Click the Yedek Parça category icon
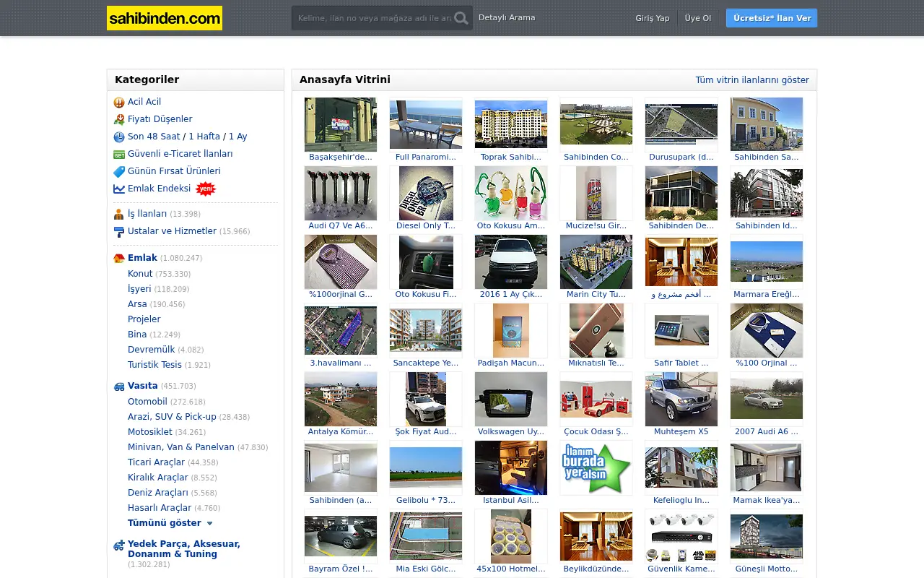The image size is (924, 578). (x=119, y=545)
